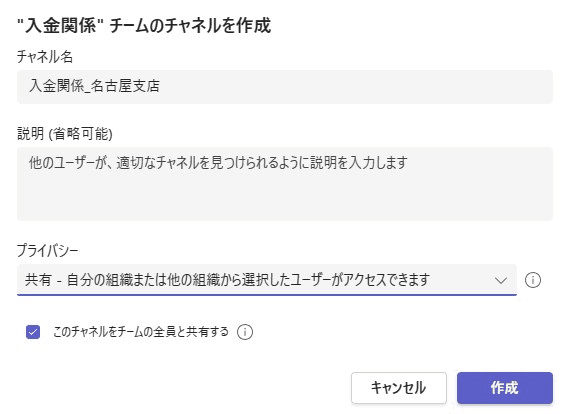Click the プライバシー field label

coord(48,250)
